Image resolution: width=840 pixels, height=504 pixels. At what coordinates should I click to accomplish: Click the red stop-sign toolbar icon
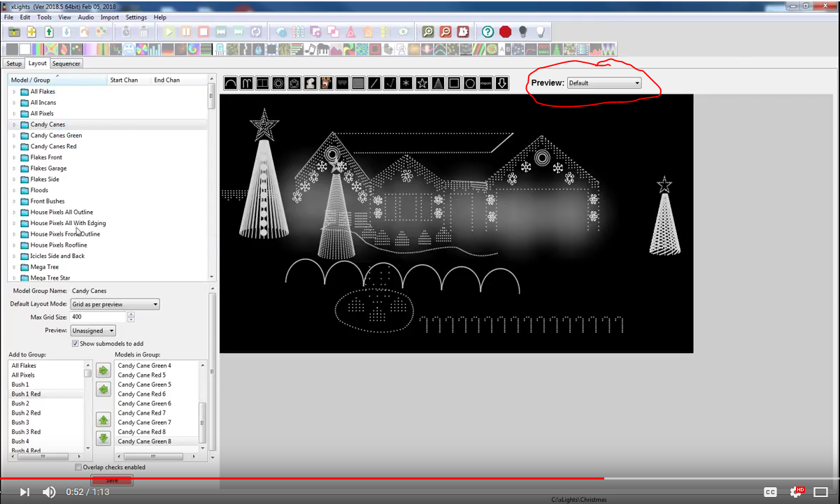tap(506, 32)
